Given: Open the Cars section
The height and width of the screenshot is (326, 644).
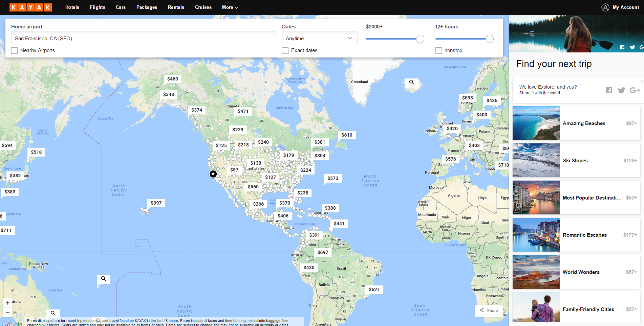Looking at the screenshot, I should [x=121, y=7].
